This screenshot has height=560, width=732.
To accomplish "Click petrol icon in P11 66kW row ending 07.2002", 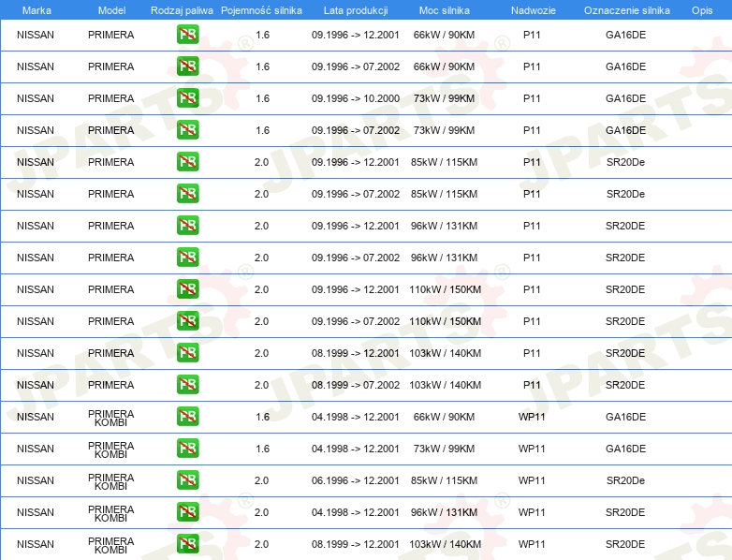I will click(x=187, y=66).
